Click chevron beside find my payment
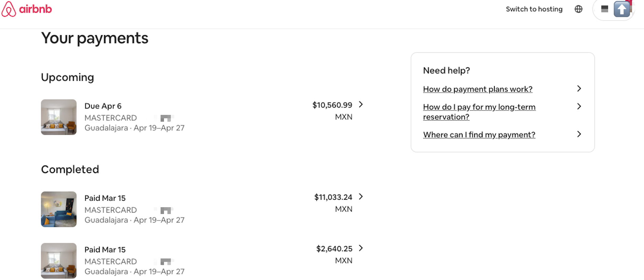Screen dimensions: 644x280 point(579,134)
